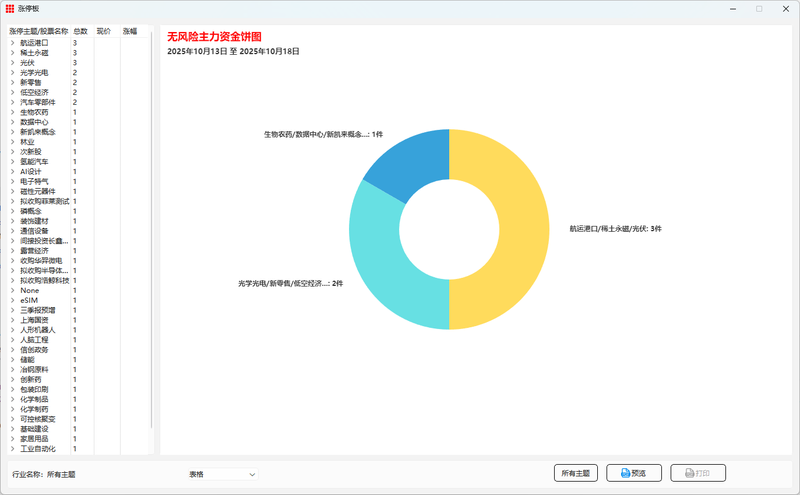
Task: Expand the 航运港口 tree row
Action: click(x=13, y=43)
